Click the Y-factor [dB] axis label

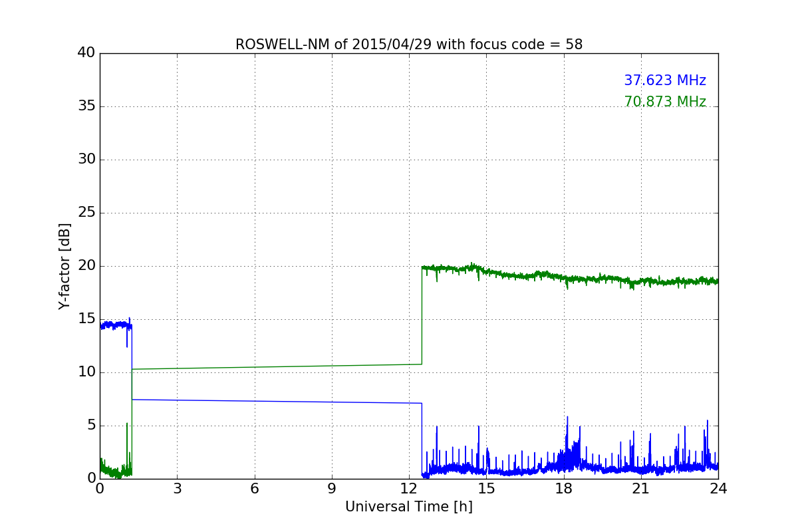tap(65, 266)
